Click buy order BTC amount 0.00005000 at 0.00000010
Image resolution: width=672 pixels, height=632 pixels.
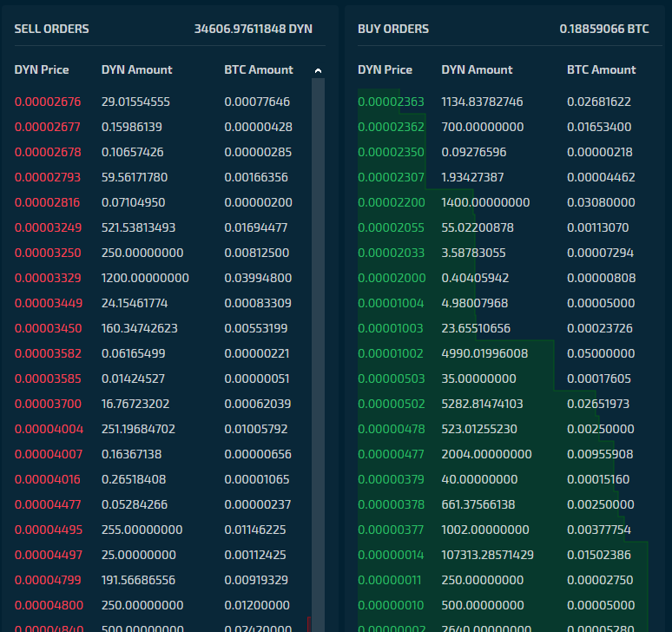[x=601, y=605]
